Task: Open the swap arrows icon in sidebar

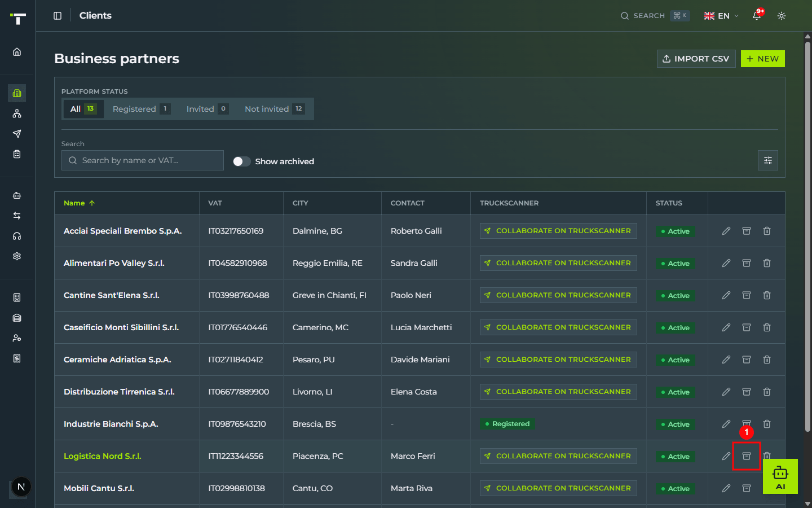Action: [x=17, y=216]
